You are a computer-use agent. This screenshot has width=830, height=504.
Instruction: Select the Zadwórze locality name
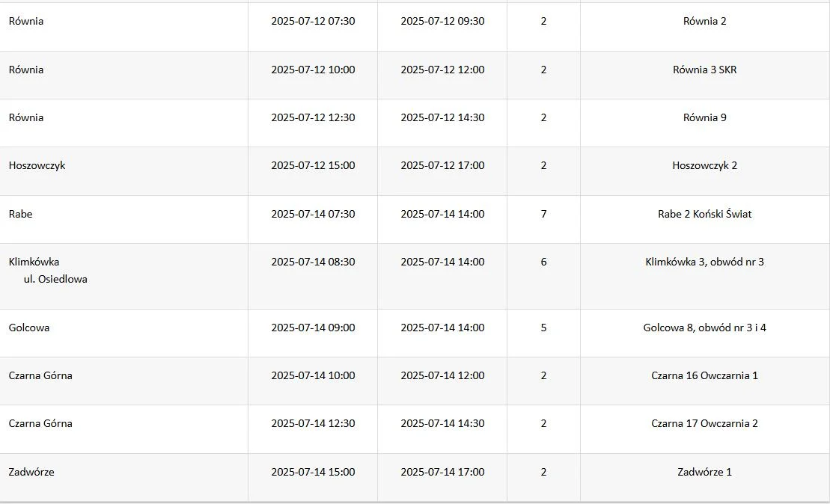pos(31,472)
